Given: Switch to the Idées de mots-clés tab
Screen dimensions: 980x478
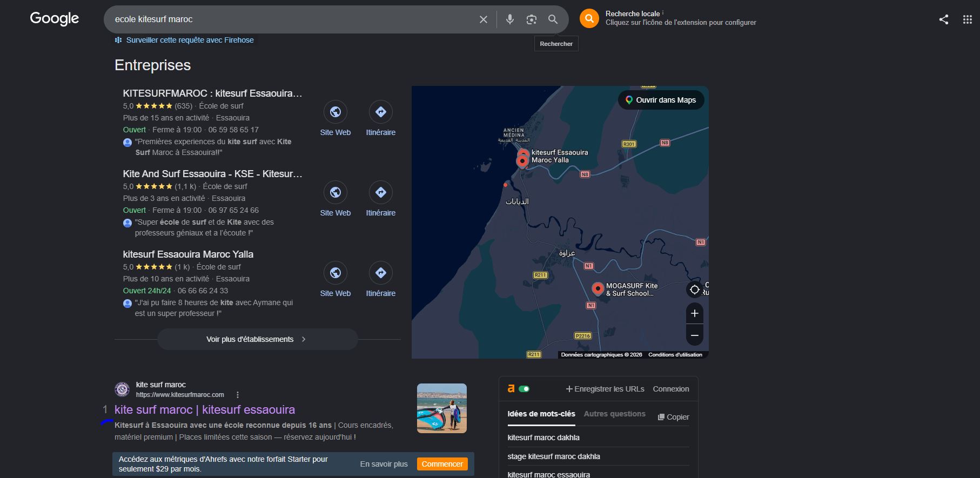Looking at the screenshot, I should tap(541, 414).
